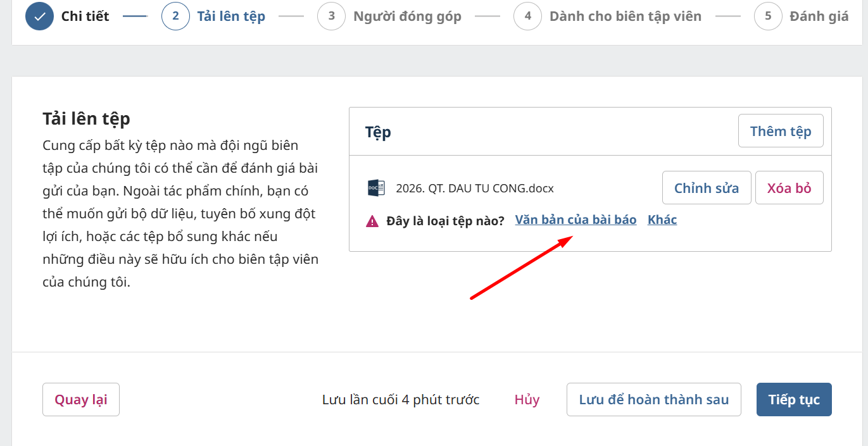Open the Tải lên tệp step
Viewport: 868px width, 446px height.
(231, 16)
